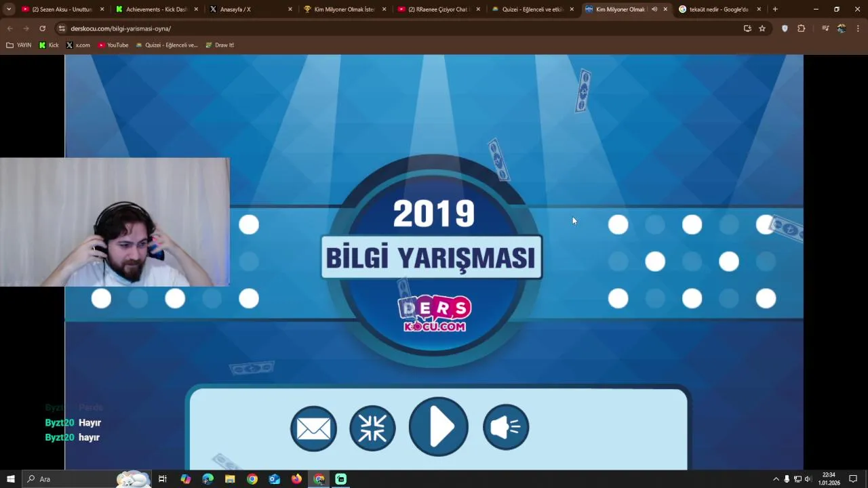This screenshot has height=488, width=868.
Task: Open Microsoft Edge from the taskbar
Action: [x=208, y=479]
